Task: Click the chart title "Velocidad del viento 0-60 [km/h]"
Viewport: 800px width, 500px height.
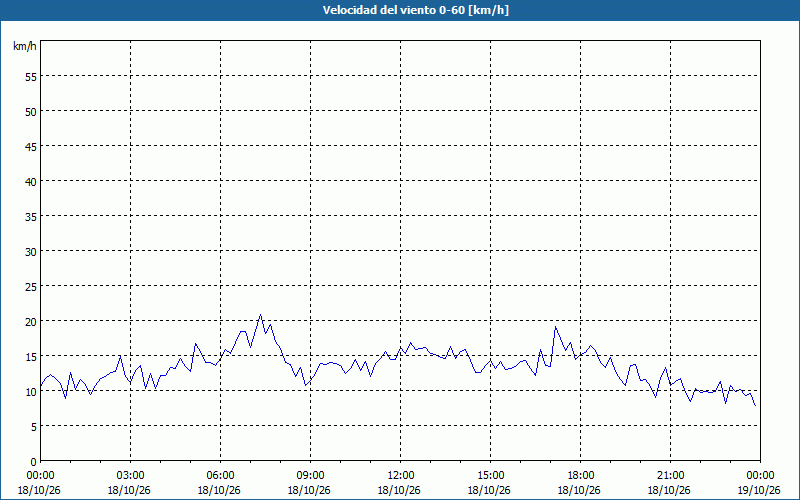Action: [x=416, y=10]
